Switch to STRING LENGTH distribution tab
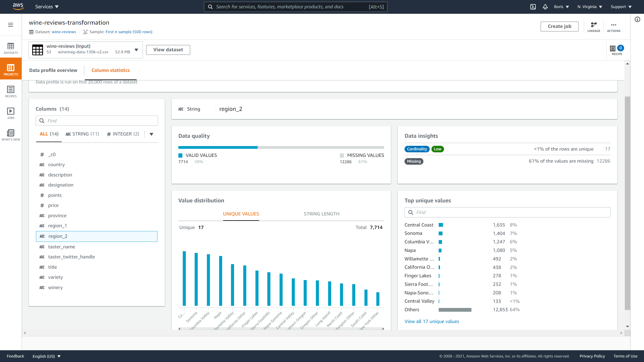644x362 pixels. click(x=321, y=214)
